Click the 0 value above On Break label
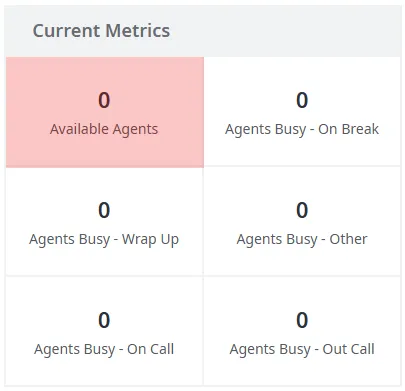The height and width of the screenshot is (391, 405). [302, 100]
